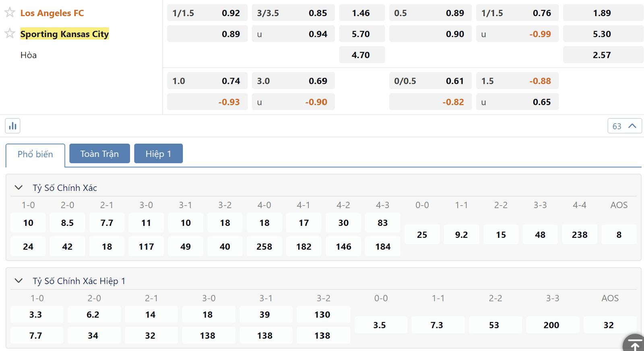Viewport: 644px width, 351px height.
Task: Open match statistics bar chart icon
Action: (x=13, y=126)
